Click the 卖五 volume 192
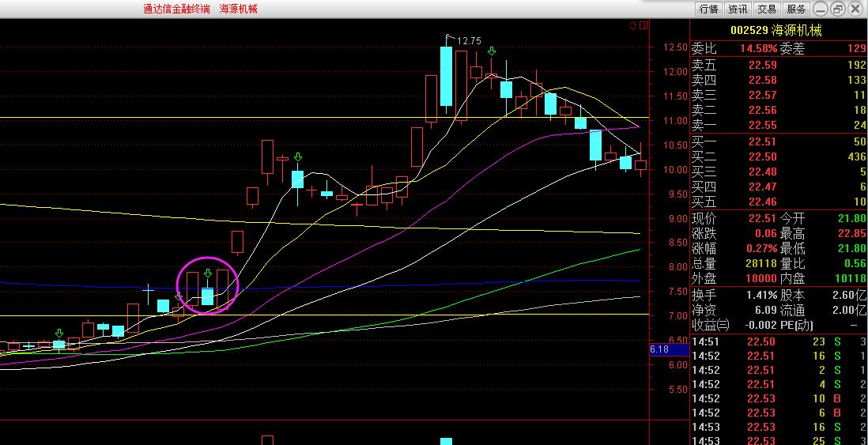Image resolution: width=868 pixels, height=445 pixels. pos(856,66)
